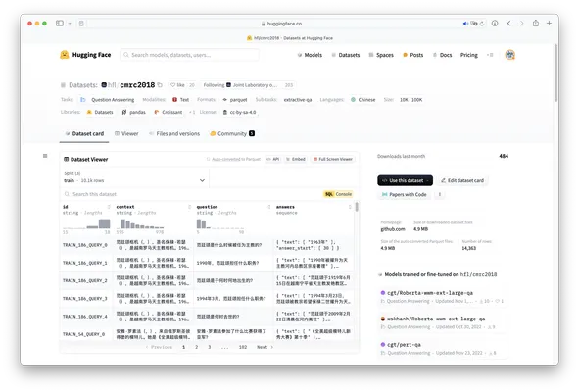Open a new Safari tab with the plus icon
Image resolution: width=579 pixels, height=392 pixels.
click(549, 23)
